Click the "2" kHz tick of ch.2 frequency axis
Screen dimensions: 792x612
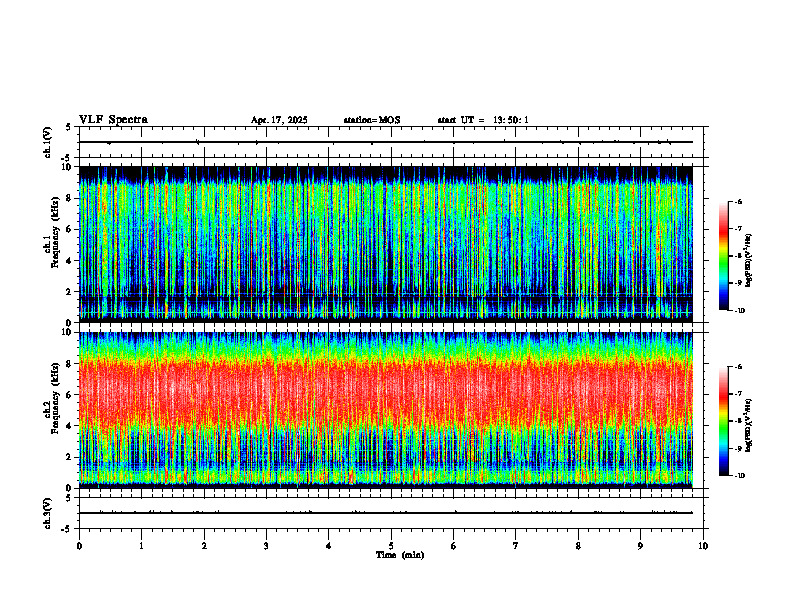click(70, 457)
